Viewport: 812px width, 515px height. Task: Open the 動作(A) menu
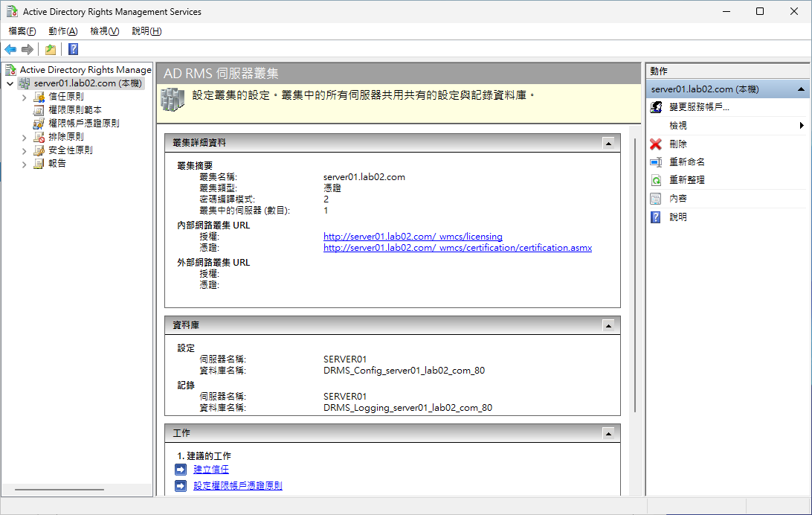coord(63,31)
